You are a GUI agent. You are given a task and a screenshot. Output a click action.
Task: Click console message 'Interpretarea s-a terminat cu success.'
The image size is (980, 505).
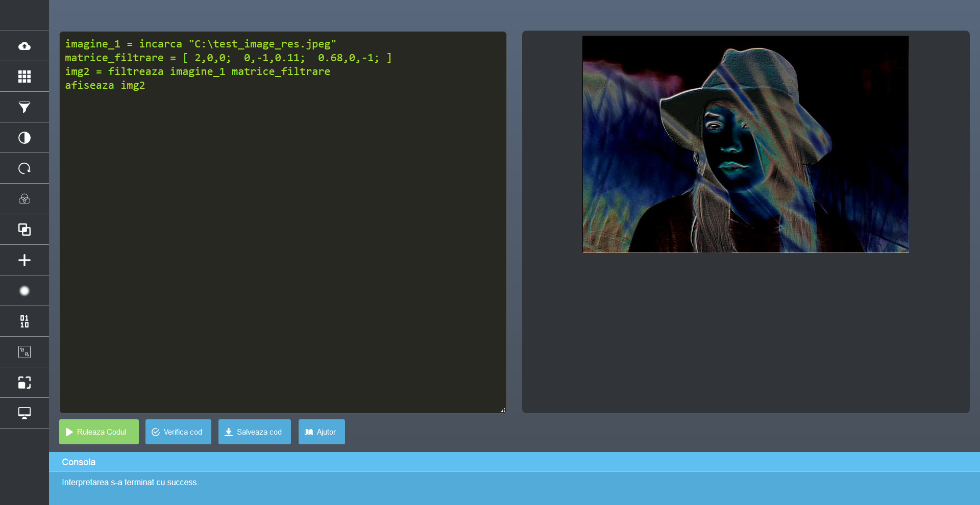point(130,483)
